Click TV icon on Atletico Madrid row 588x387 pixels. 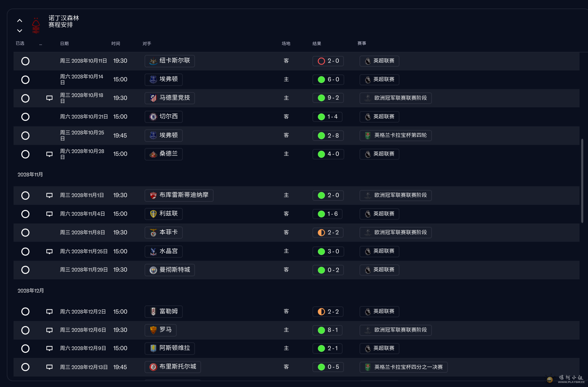click(x=49, y=98)
